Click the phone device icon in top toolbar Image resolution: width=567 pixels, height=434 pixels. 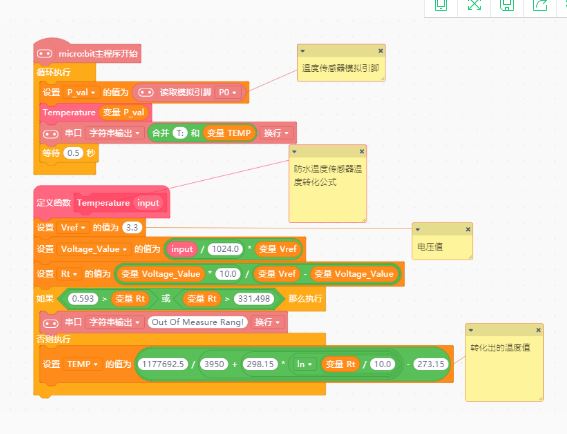441,5
